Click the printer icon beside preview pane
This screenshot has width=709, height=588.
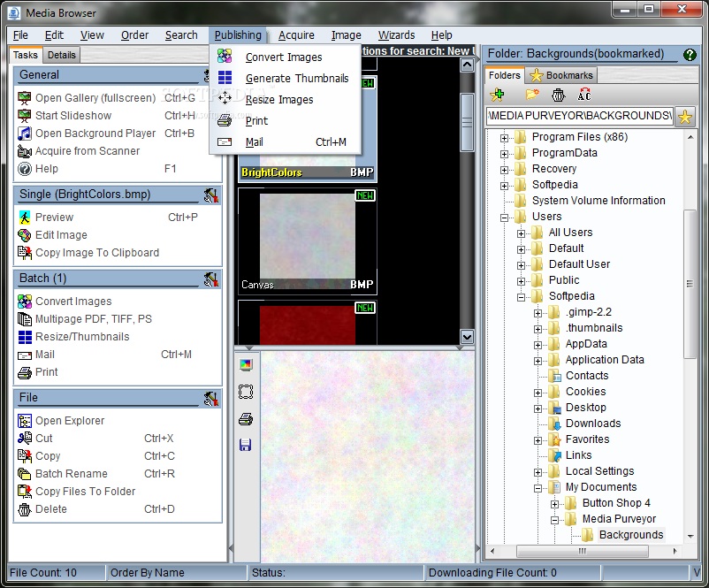pos(246,418)
